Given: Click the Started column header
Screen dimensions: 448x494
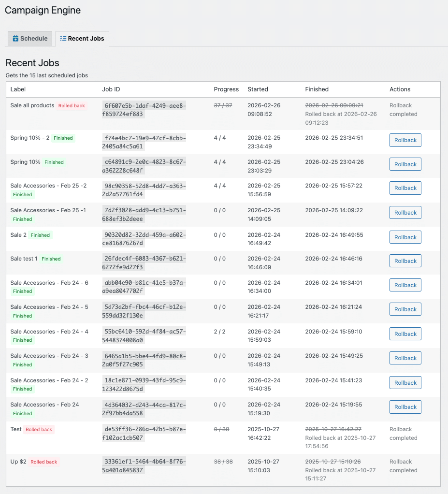Looking at the screenshot, I should [x=258, y=89].
